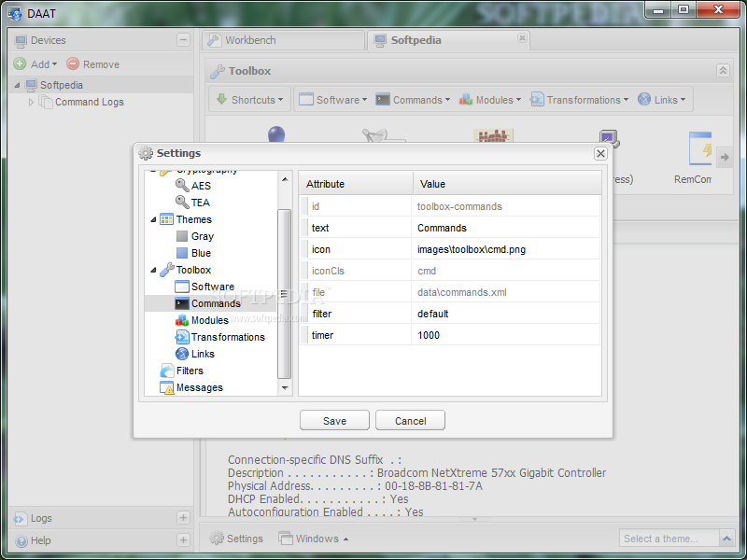Open the Links toolbox dropdown
Image resolution: width=747 pixels, height=560 pixels.
(661, 100)
